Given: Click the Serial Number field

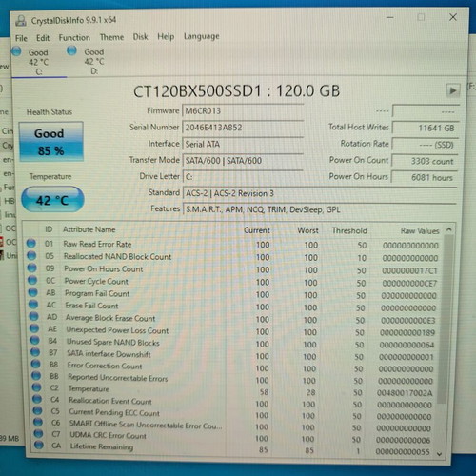Looking at the screenshot, I should (x=243, y=128).
